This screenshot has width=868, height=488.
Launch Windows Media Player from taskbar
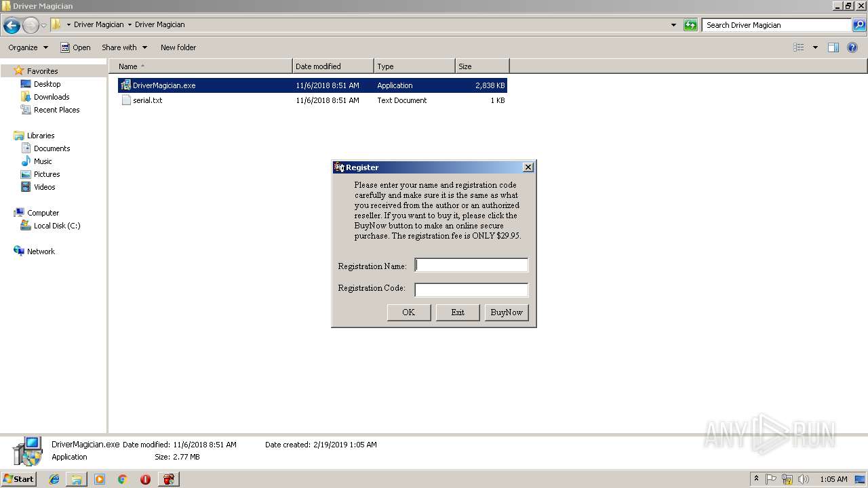100,479
